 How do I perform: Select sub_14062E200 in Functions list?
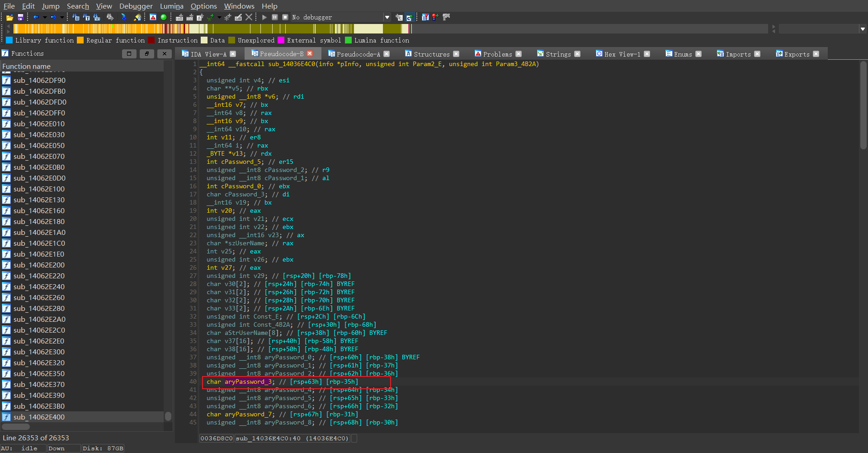39,265
